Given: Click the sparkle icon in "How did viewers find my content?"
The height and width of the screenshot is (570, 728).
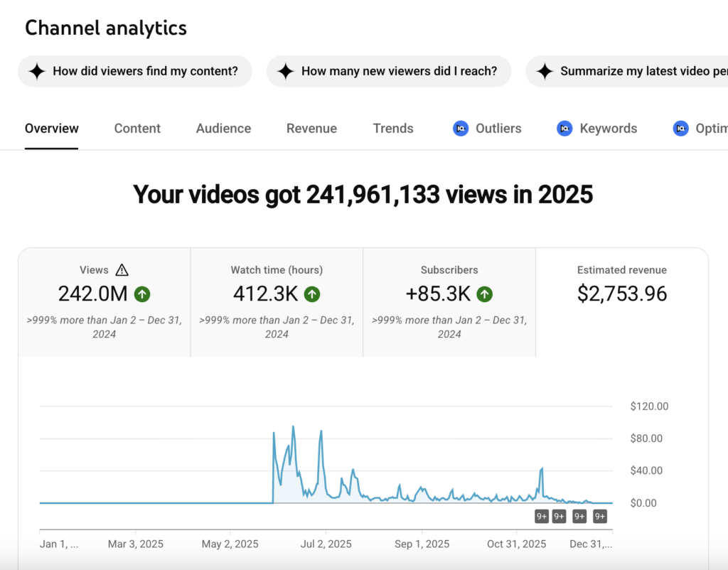Looking at the screenshot, I should point(37,71).
